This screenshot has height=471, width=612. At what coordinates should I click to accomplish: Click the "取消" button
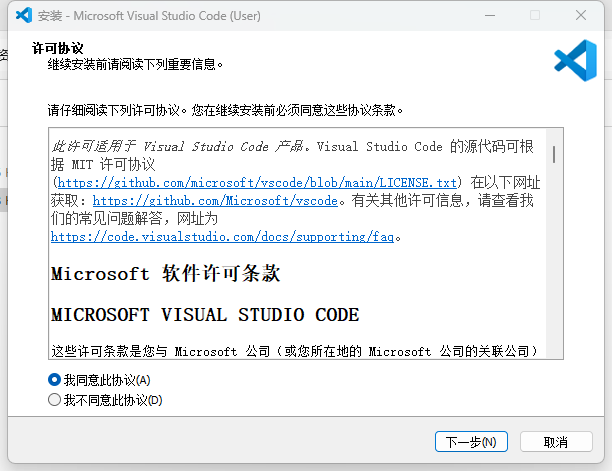click(x=556, y=442)
